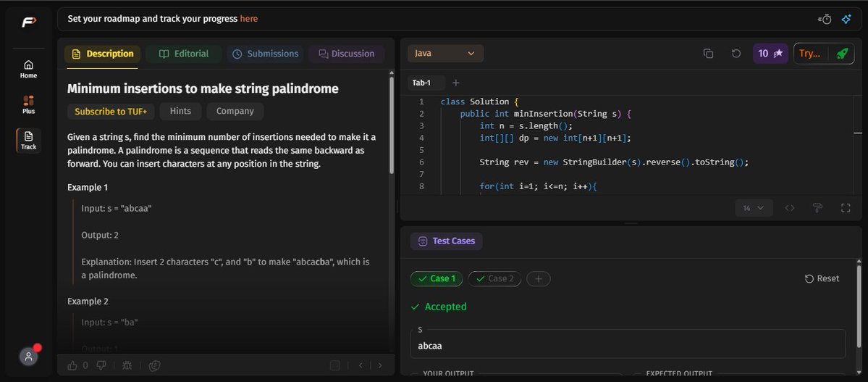Click the 'Output: 2' text

(x=100, y=235)
